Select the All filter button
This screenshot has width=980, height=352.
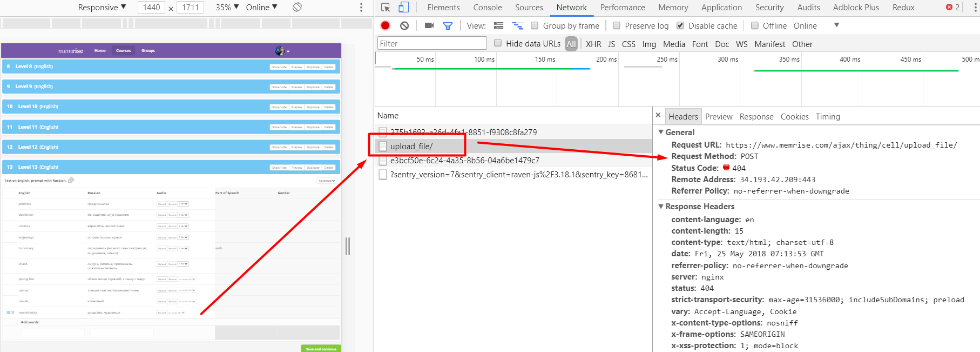pyautogui.click(x=571, y=44)
